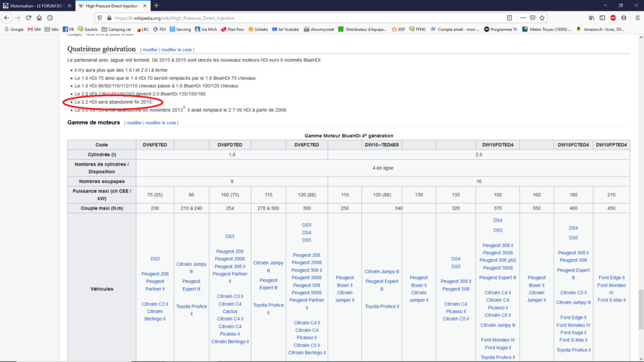
Task: Go back with the browser back arrow
Action: pyautogui.click(x=6, y=18)
